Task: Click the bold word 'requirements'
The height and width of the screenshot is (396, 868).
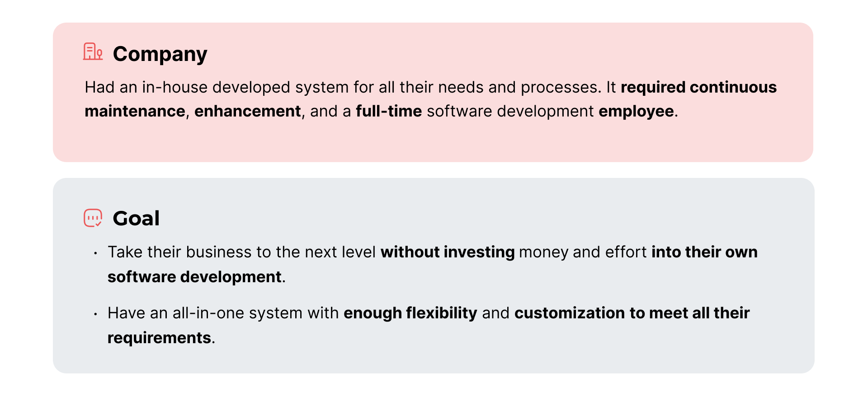Action: tap(159, 338)
